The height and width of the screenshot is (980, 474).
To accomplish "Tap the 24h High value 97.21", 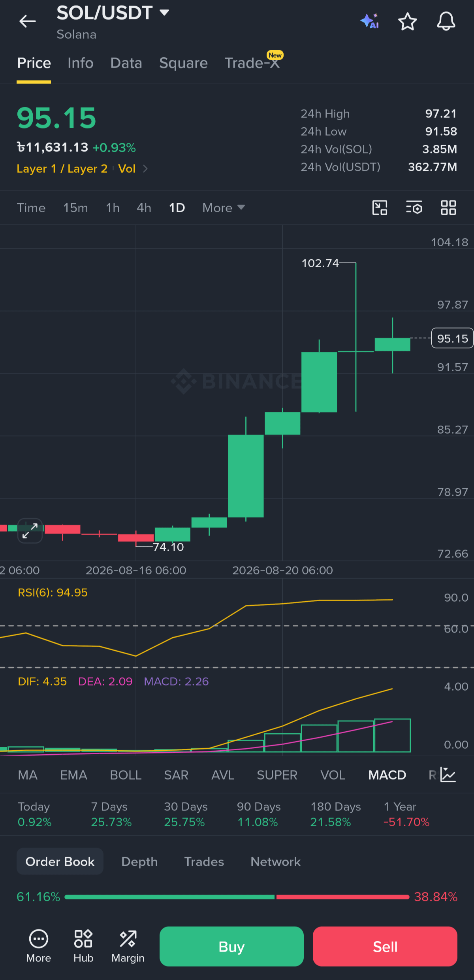I will click(441, 114).
